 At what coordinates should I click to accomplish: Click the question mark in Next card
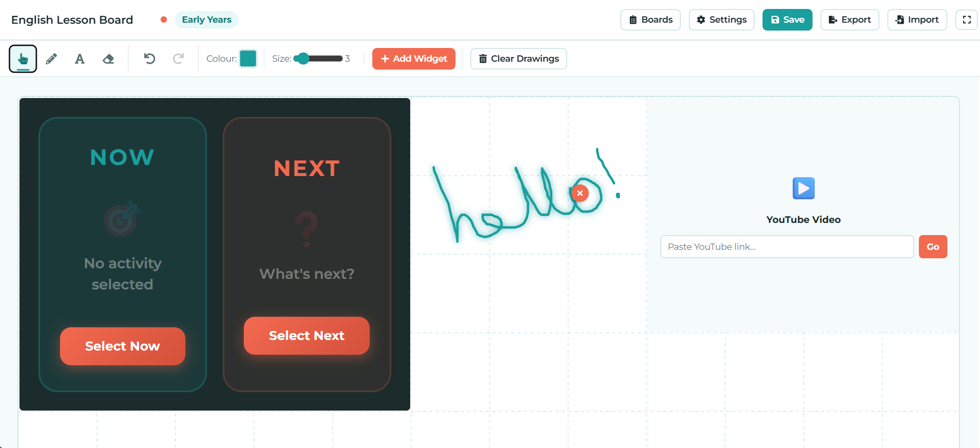click(306, 229)
